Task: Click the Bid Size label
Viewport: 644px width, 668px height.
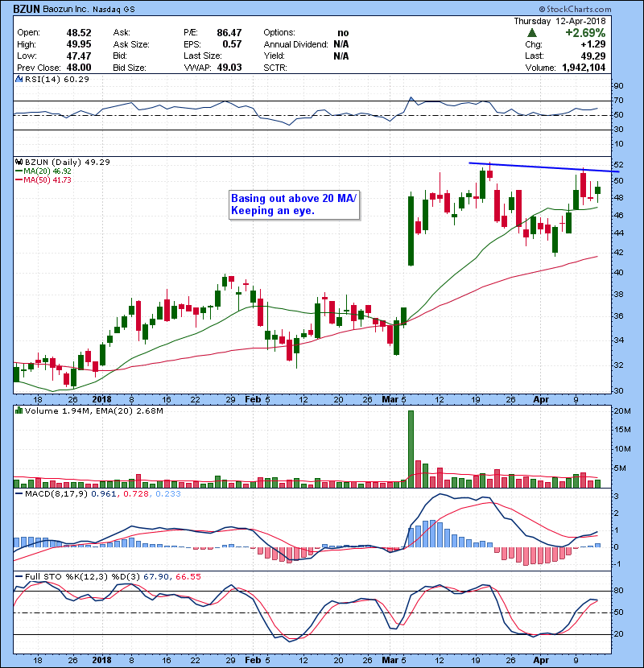Action: pos(130,68)
